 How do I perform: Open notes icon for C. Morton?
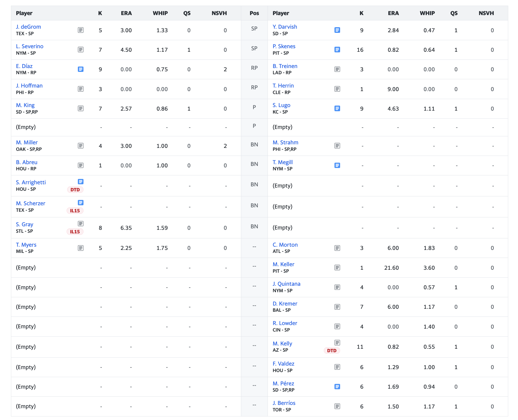337,248
